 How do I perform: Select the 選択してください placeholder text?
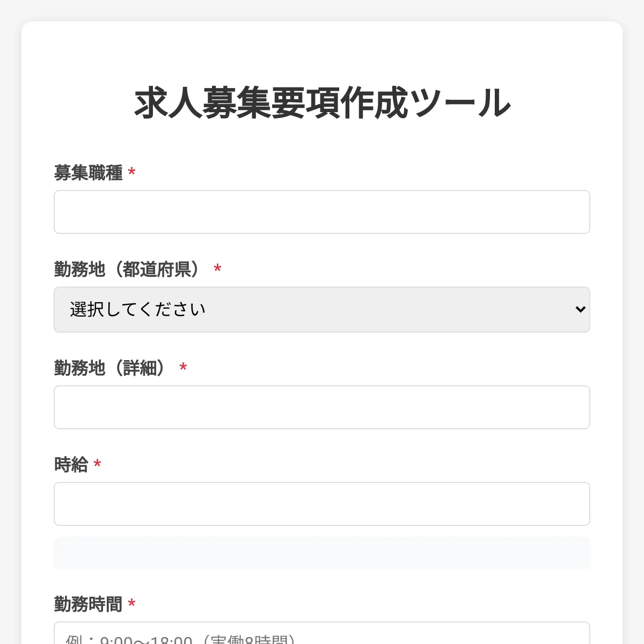tap(138, 310)
